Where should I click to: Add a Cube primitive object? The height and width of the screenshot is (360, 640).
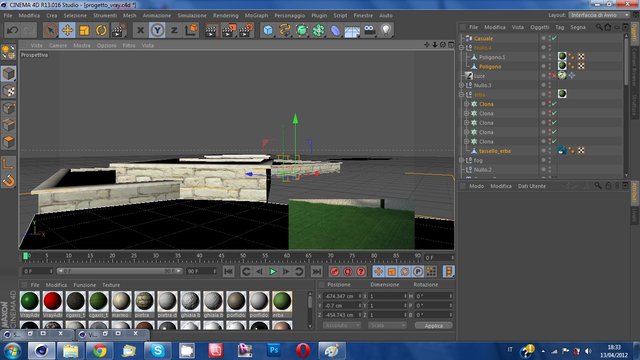click(268, 30)
